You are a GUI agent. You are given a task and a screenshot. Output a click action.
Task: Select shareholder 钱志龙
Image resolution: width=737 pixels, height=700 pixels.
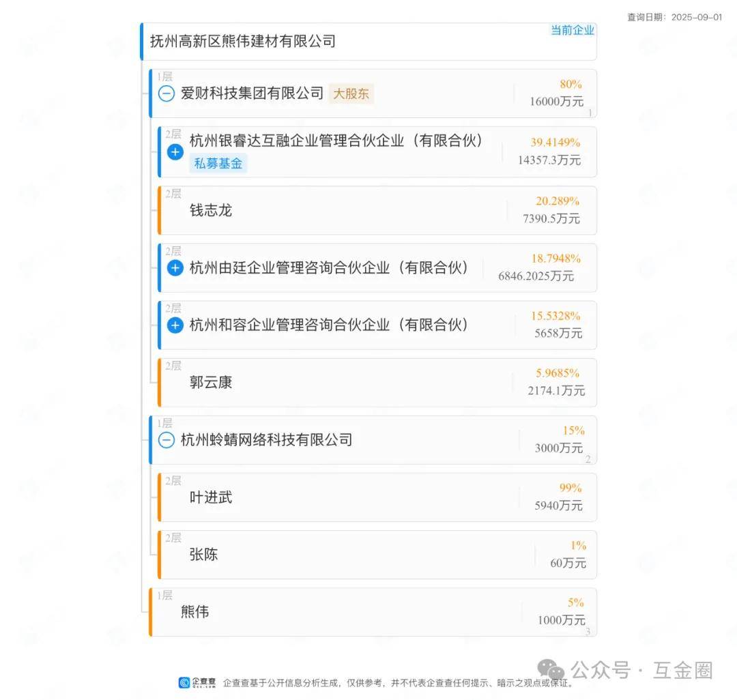pyautogui.click(x=211, y=210)
